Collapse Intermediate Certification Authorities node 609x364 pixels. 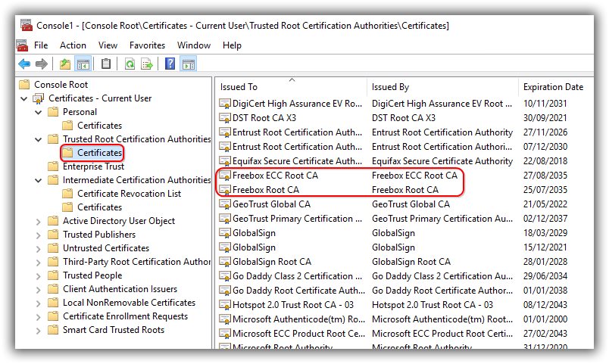pyautogui.click(x=39, y=180)
